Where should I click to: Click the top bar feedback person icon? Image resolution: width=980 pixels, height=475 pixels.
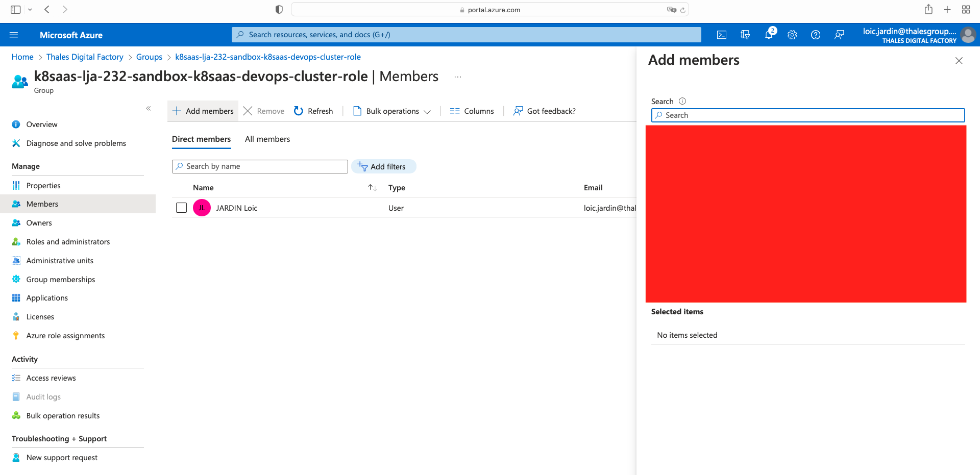[x=839, y=35]
